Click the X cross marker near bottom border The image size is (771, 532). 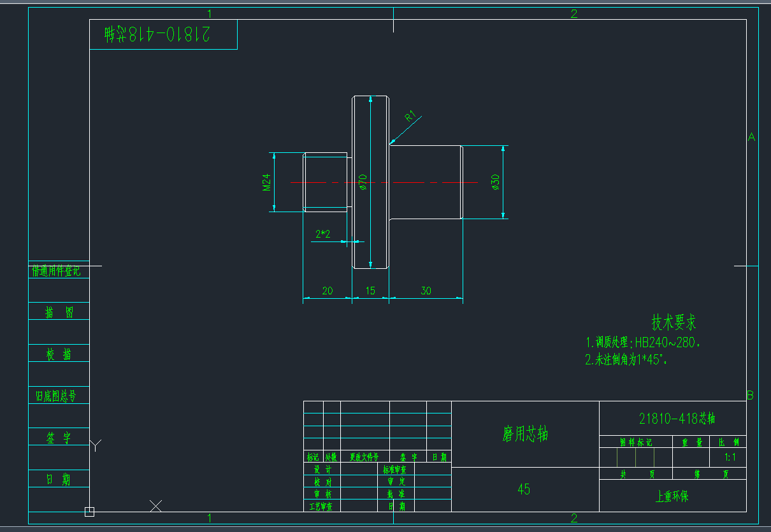(155, 506)
